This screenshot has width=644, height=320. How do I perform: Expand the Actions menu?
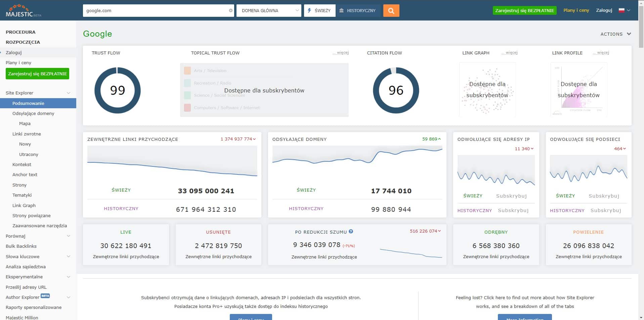click(x=615, y=34)
